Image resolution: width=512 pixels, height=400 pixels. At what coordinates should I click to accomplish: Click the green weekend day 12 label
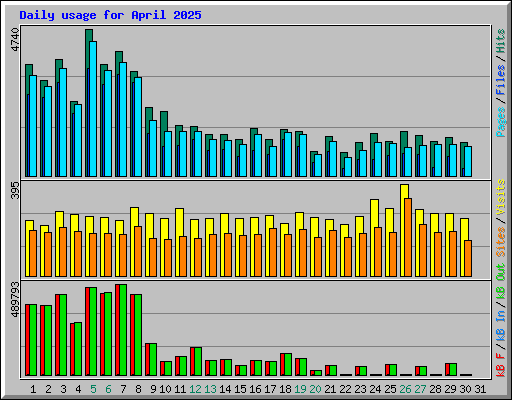195,389
